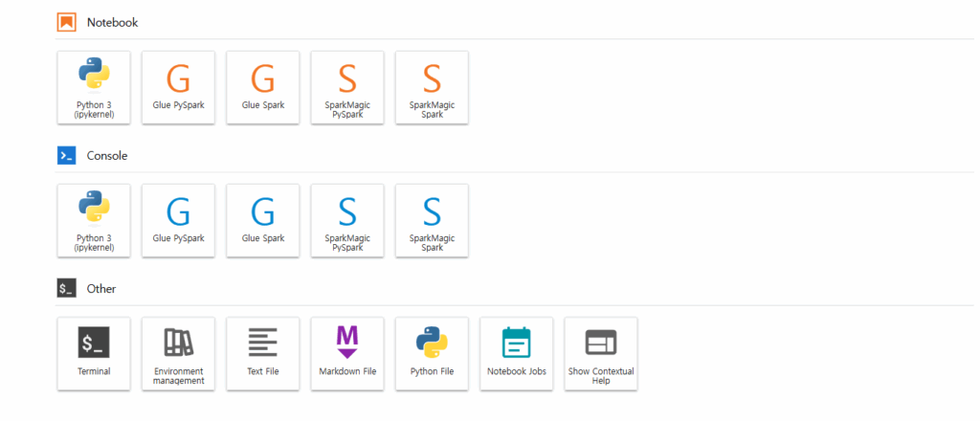Open a new Terminal
Image resolution: width=980 pixels, height=421 pixels.
coord(94,353)
